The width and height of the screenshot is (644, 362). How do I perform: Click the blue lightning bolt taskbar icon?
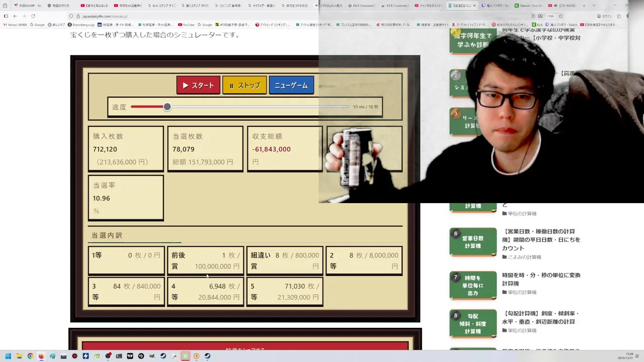pyautogui.click(x=86, y=356)
